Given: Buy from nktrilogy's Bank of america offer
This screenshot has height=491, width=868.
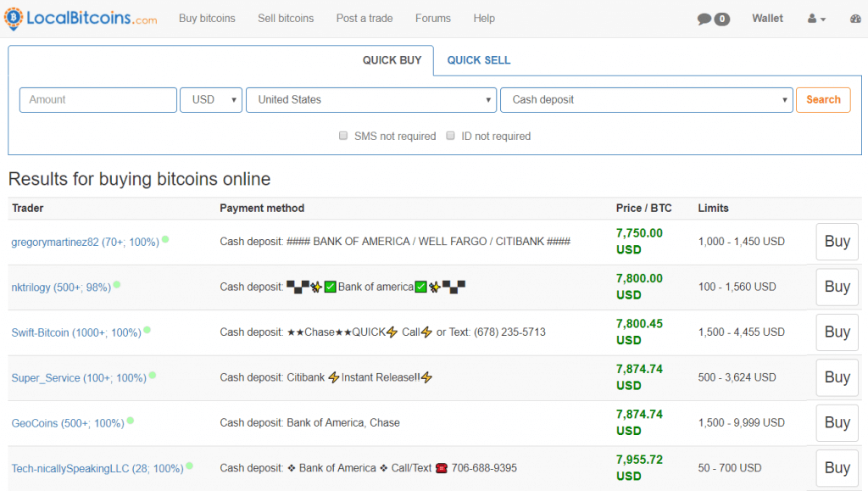Looking at the screenshot, I should [837, 287].
